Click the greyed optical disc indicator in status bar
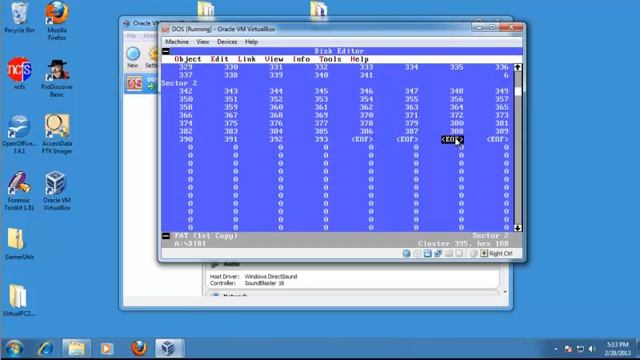The height and width of the screenshot is (360, 640). 417,253
